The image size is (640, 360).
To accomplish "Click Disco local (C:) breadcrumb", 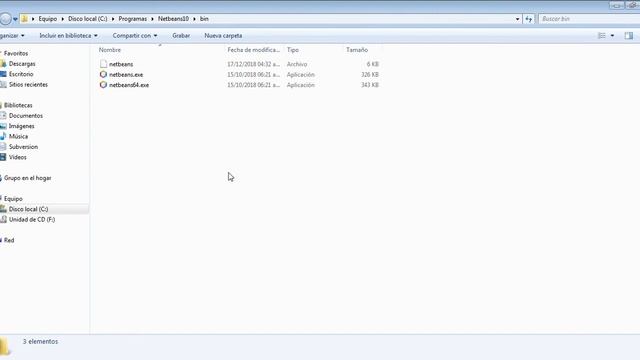I will (87, 19).
